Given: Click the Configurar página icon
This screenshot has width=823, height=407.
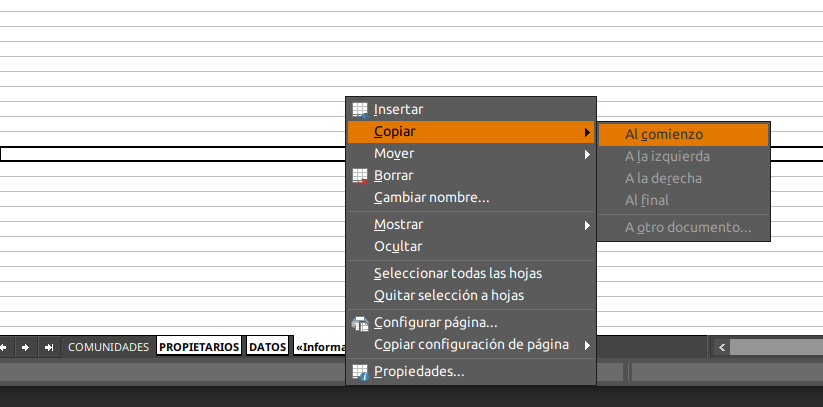Looking at the screenshot, I should (360, 322).
